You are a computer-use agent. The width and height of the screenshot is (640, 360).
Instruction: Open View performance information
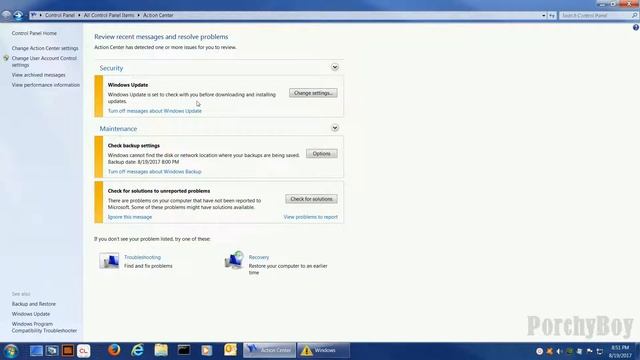point(46,85)
